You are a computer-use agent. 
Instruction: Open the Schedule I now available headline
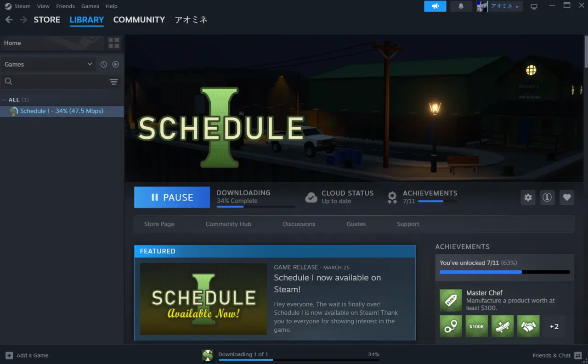pos(327,284)
